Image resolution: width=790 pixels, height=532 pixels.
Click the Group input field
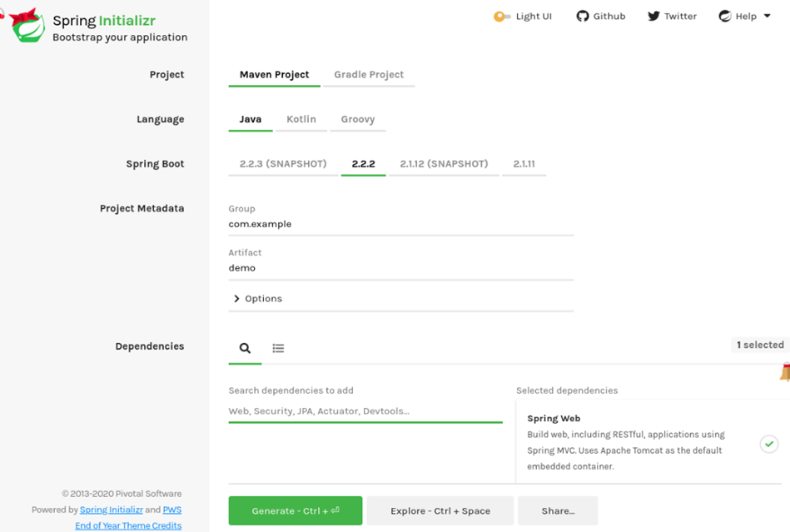[401, 225]
